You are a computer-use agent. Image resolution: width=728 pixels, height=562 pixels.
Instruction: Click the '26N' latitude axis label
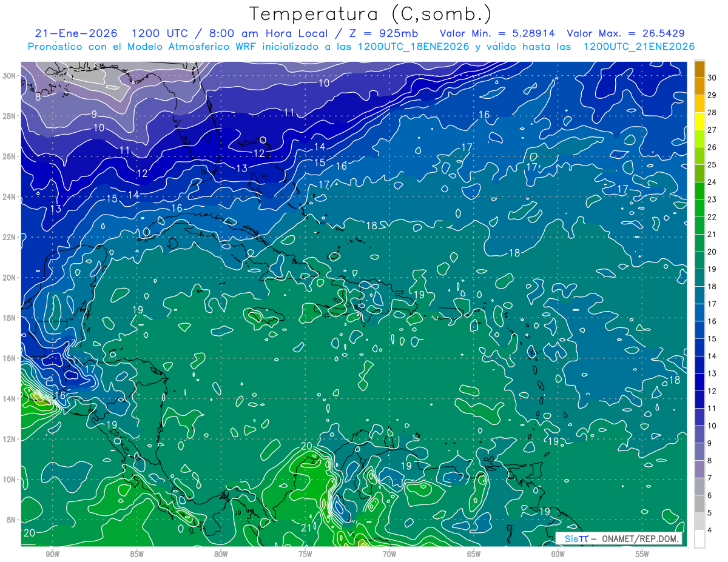click(x=9, y=156)
